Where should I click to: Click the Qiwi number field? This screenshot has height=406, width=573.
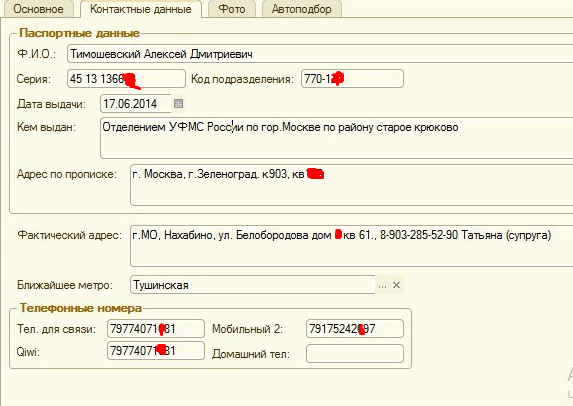pos(156,350)
